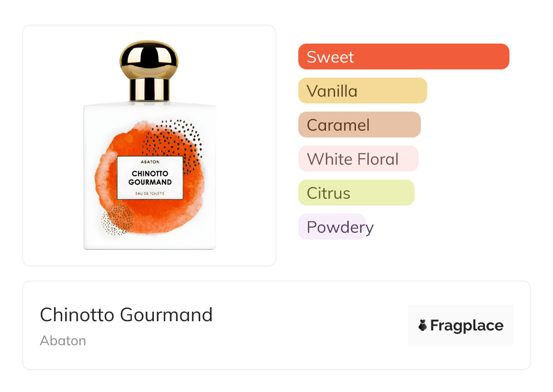
Task: Click the word GOURMAND on bottle label
Action: [150, 182]
